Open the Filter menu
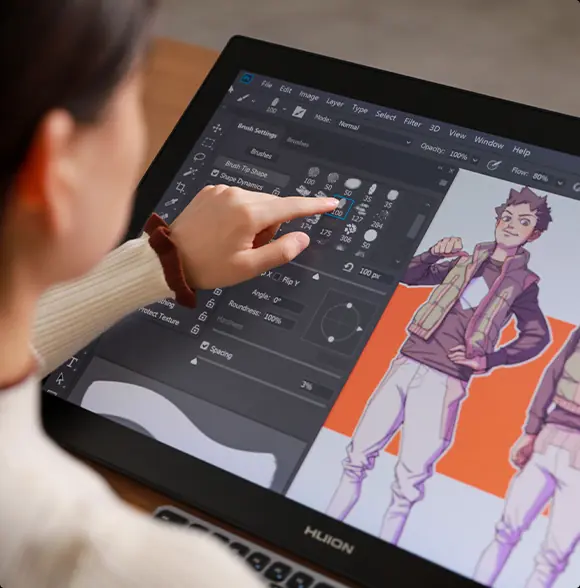Screen dimensions: 580x588 coord(412,122)
